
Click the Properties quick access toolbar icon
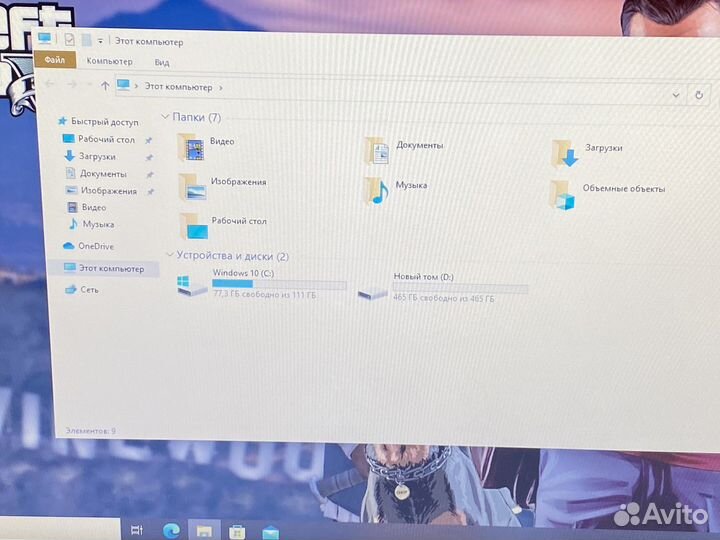69,39
